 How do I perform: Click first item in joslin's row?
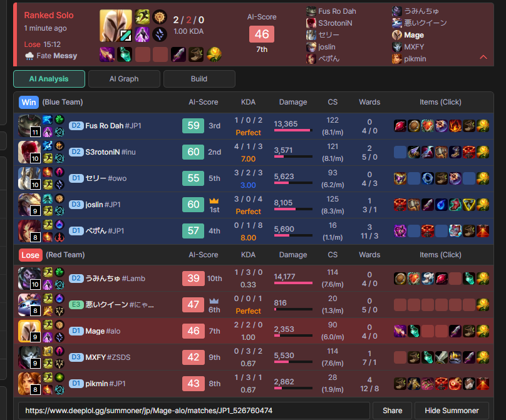click(400, 205)
